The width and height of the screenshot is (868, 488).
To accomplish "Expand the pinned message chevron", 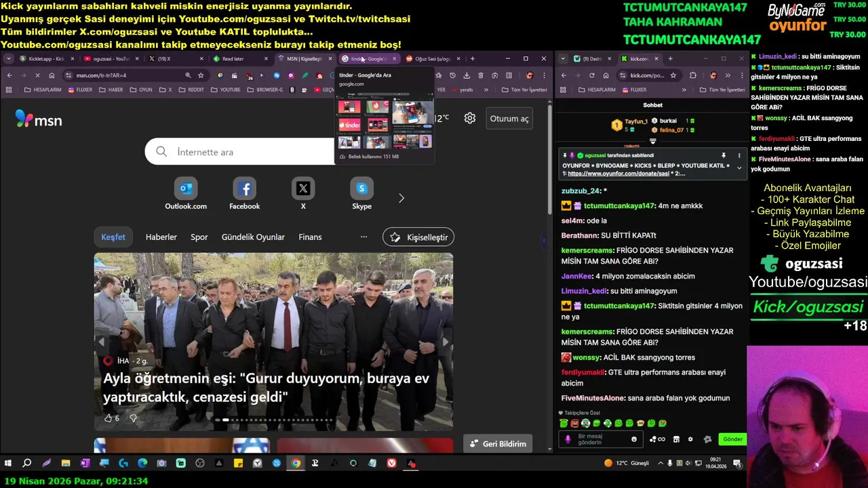I will point(739,167).
